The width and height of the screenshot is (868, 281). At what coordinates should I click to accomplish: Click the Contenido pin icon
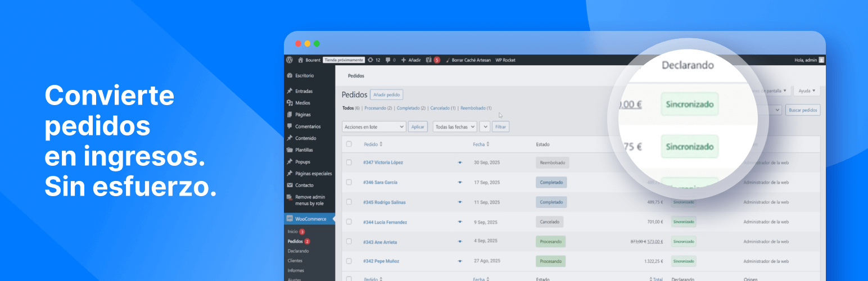click(290, 138)
